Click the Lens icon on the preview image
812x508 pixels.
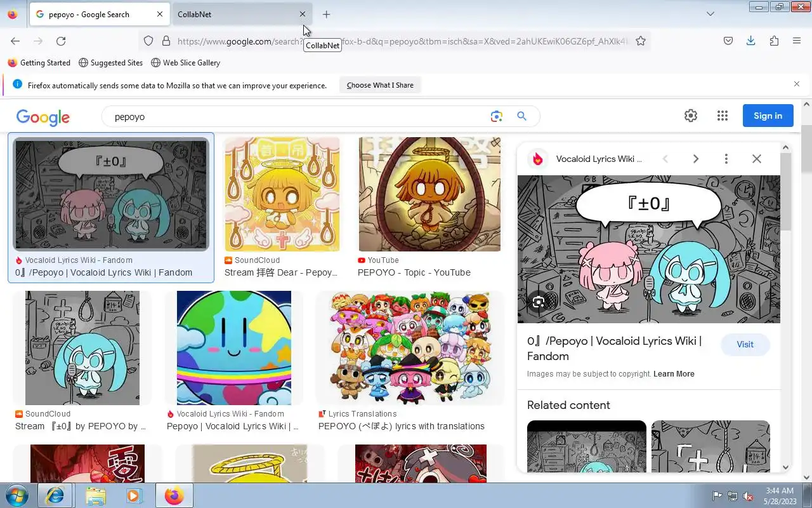(539, 302)
